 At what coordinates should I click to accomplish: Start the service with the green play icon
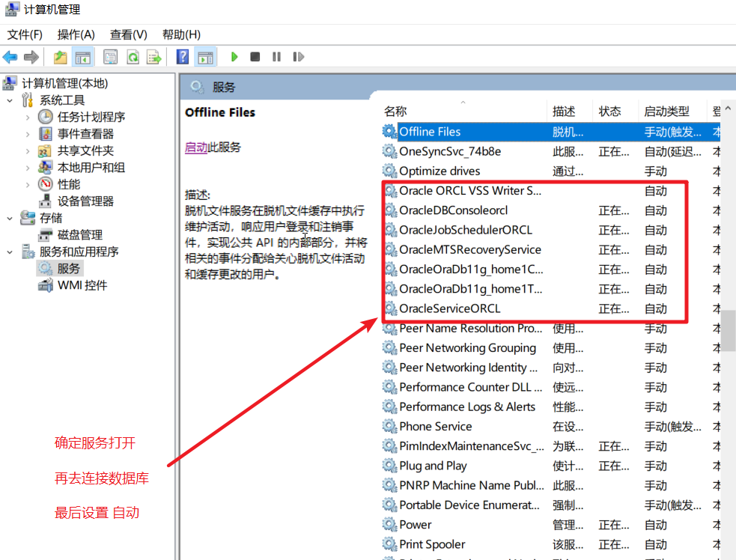tap(234, 57)
